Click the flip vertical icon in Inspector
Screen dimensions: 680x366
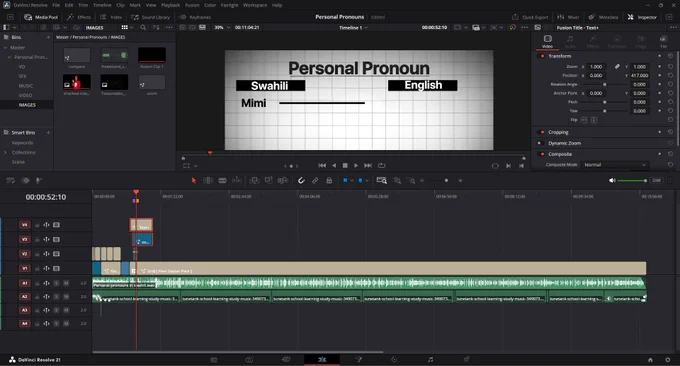pyautogui.click(x=594, y=120)
